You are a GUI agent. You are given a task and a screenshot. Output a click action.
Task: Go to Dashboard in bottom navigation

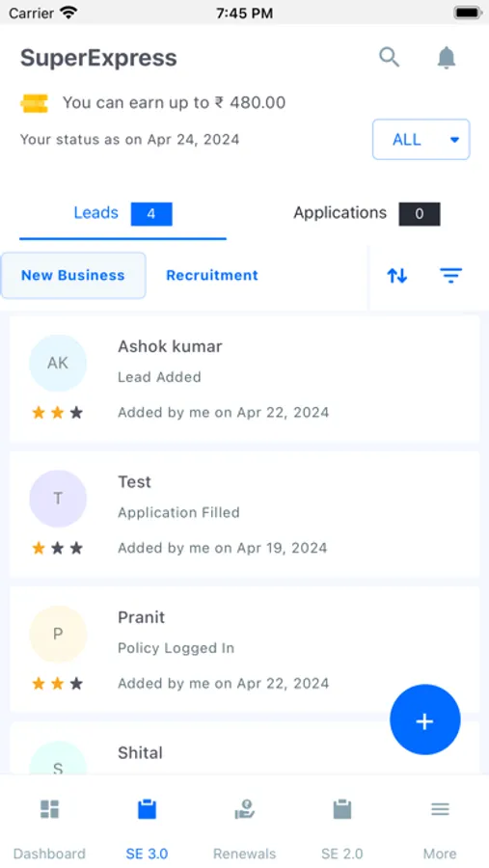coord(49,829)
